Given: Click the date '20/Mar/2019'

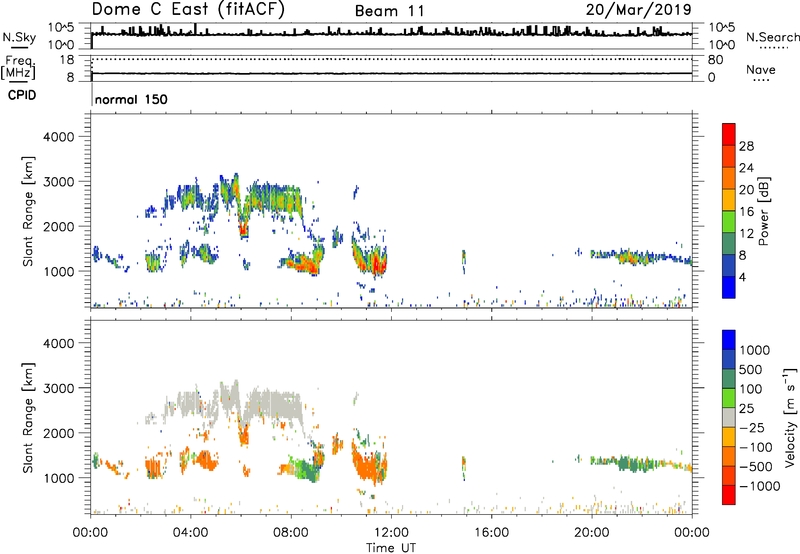Looking at the screenshot, I should 638,9.
